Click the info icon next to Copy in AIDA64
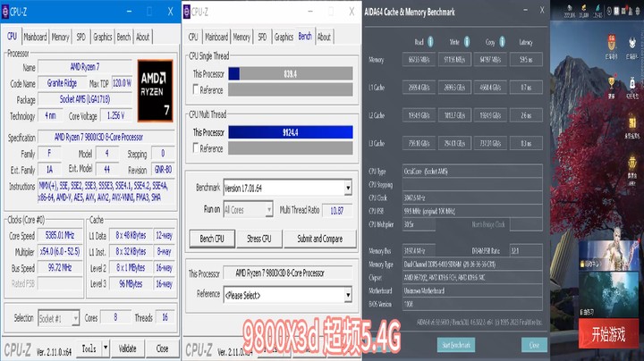 [502, 41]
